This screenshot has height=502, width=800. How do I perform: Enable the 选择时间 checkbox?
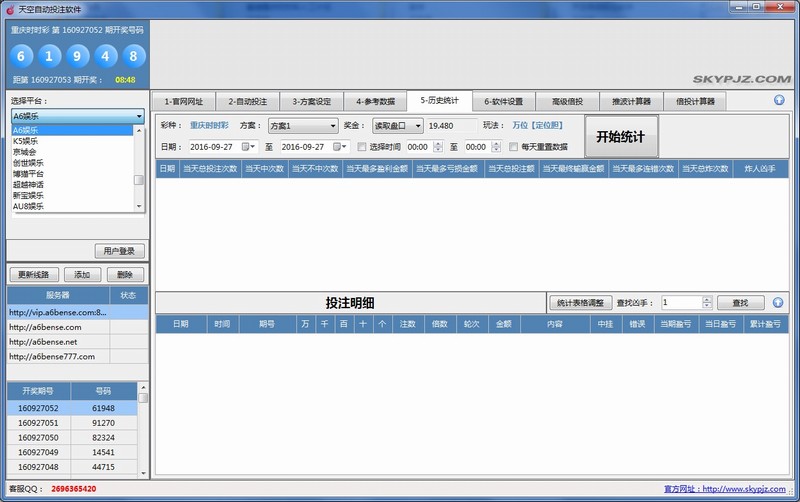pos(362,147)
